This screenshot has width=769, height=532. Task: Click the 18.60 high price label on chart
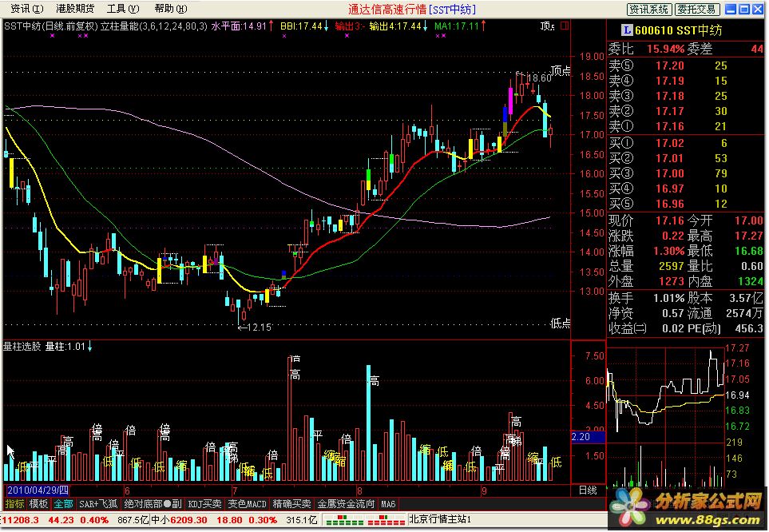click(x=539, y=78)
